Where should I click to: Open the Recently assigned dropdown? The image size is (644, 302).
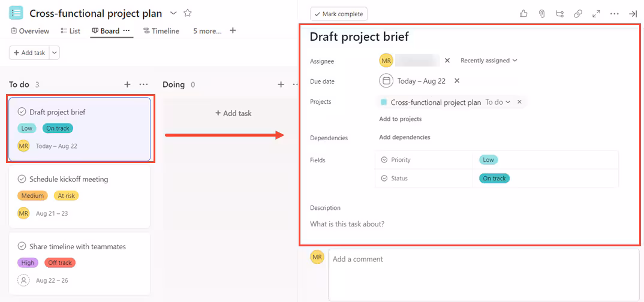489,61
